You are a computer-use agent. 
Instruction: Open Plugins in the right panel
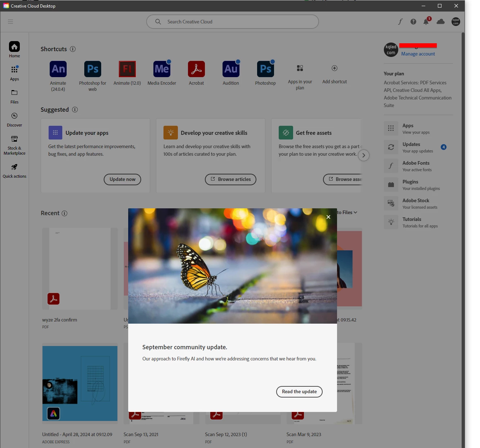[418, 185]
